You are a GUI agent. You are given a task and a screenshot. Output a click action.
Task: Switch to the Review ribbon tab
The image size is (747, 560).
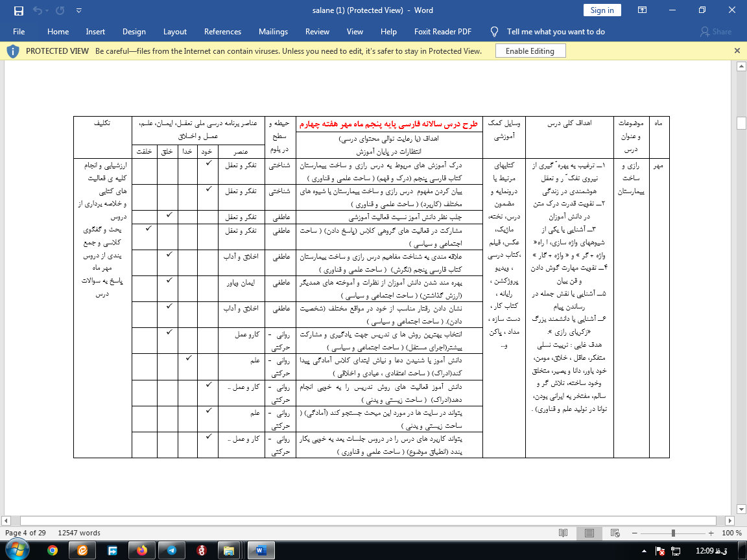(317, 31)
